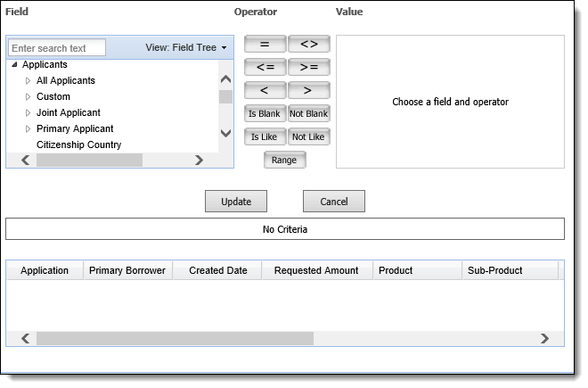Sort by Created Date column header
This screenshot has width=588, height=388.
point(217,271)
